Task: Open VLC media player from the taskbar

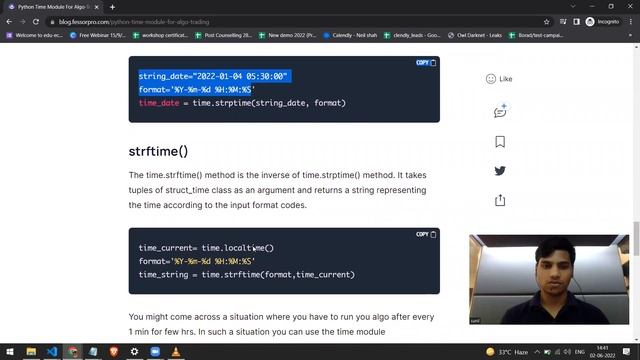Action: click(176, 351)
